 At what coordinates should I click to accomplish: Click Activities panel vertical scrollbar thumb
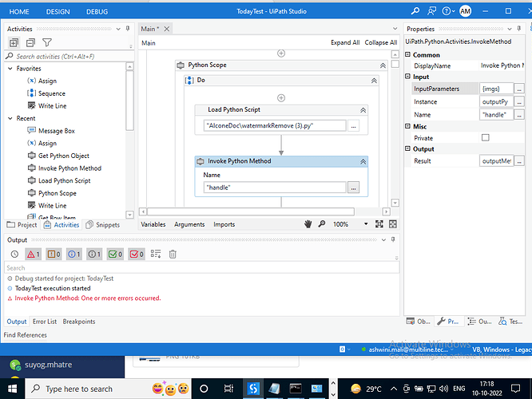[x=129, y=101]
